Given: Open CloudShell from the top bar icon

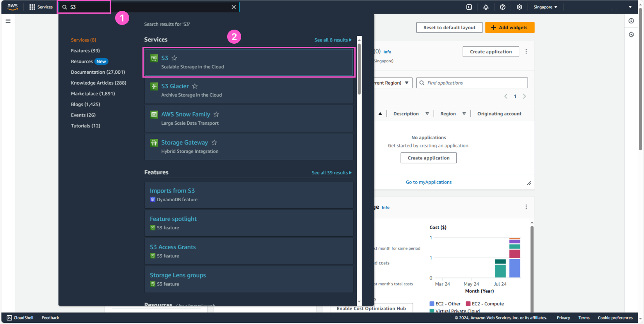Looking at the screenshot, I should pos(469,7).
